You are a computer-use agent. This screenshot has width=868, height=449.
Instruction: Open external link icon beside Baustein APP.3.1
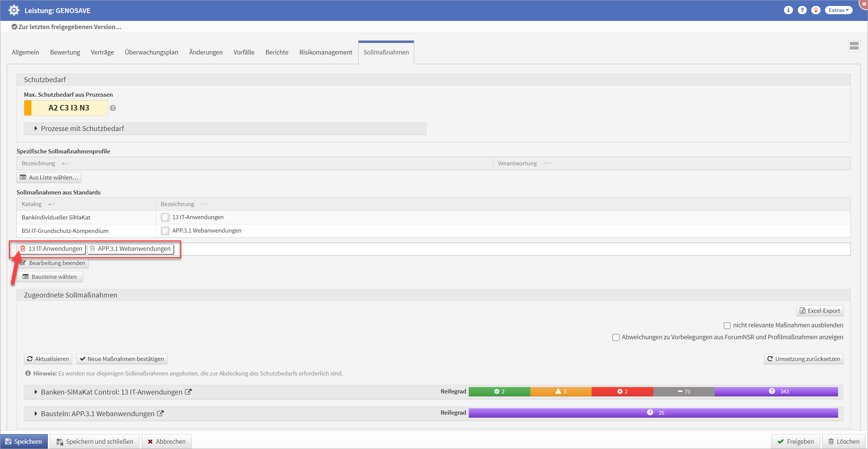160,414
